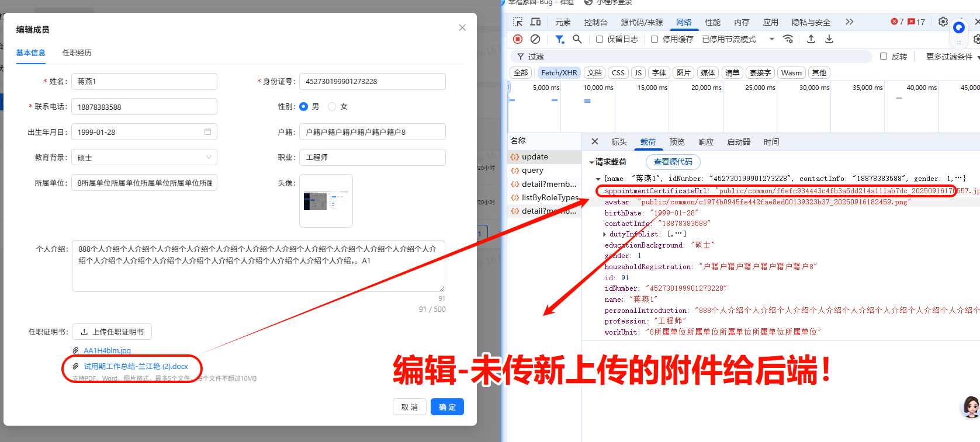980x442 pixels.
Task: Click the 个人介绍 textarea
Action: pyautogui.click(x=258, y=266)
